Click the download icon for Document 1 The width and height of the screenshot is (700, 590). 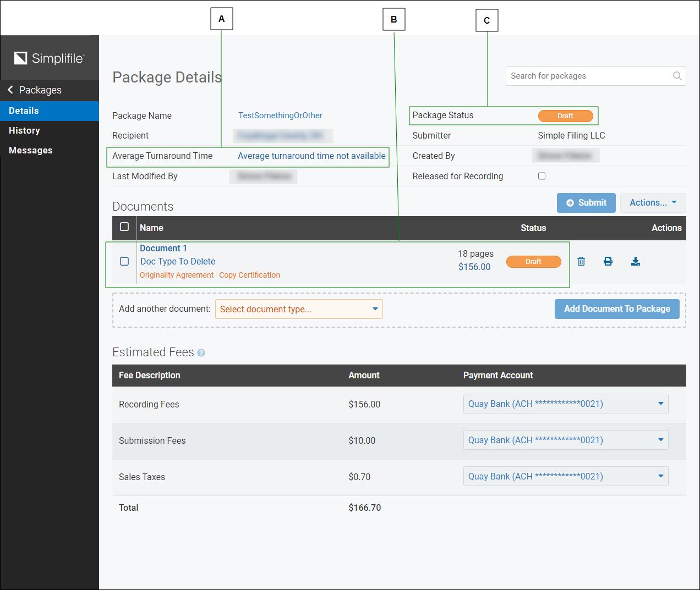click(x=636, y=261)
